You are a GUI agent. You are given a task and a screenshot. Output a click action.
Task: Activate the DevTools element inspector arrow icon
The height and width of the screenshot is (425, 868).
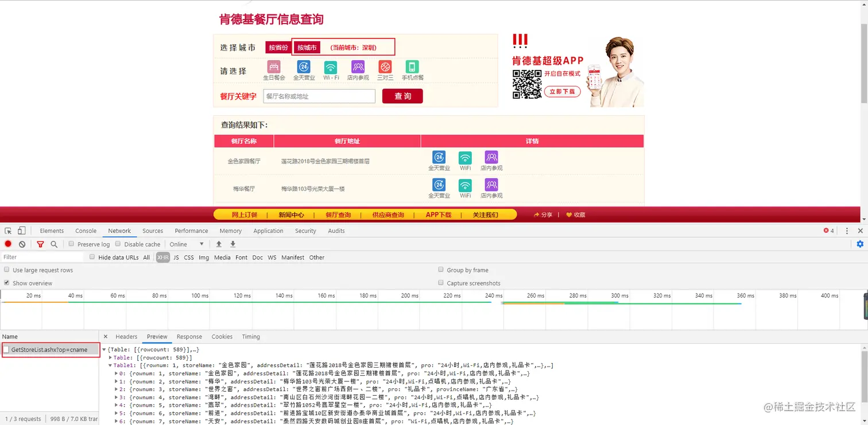point(8,231)
